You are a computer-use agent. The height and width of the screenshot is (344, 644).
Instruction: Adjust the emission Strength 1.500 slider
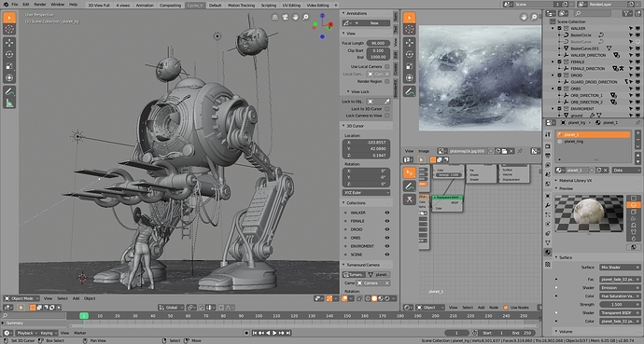pos(620,304)
